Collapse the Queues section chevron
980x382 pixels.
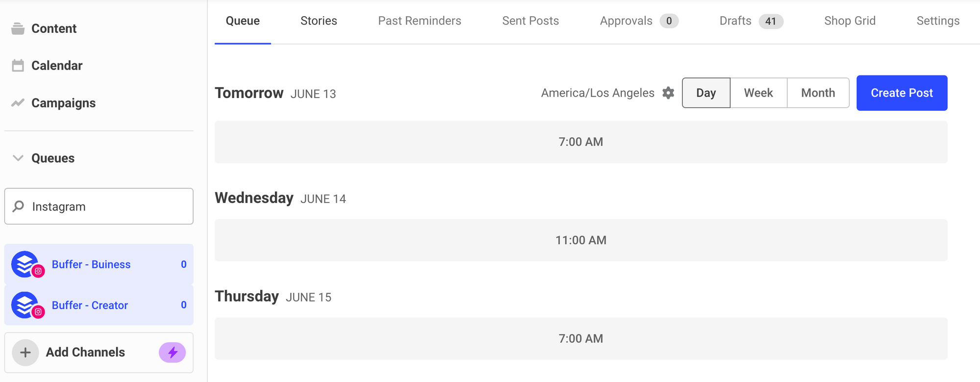pos(18,158)
